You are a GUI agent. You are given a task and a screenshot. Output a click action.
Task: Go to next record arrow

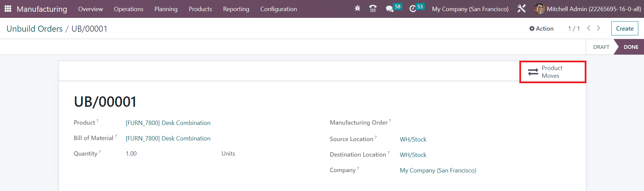[x=599, y=28]
